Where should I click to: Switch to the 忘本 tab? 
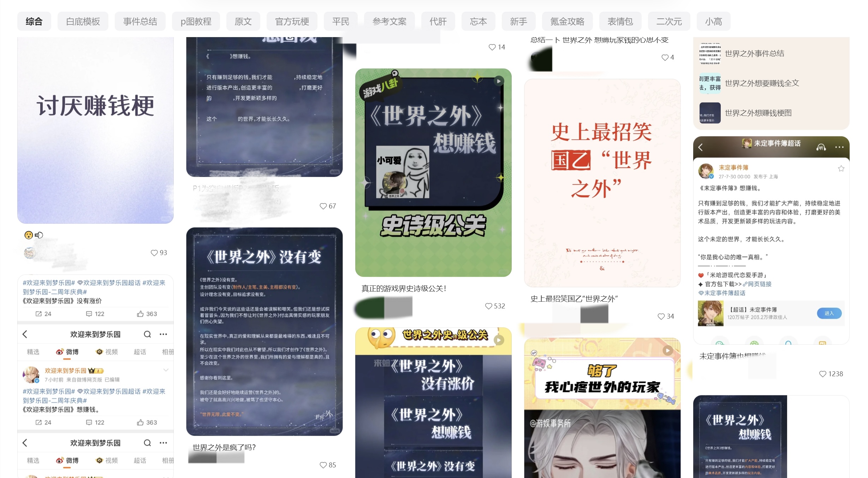[478, 22]
